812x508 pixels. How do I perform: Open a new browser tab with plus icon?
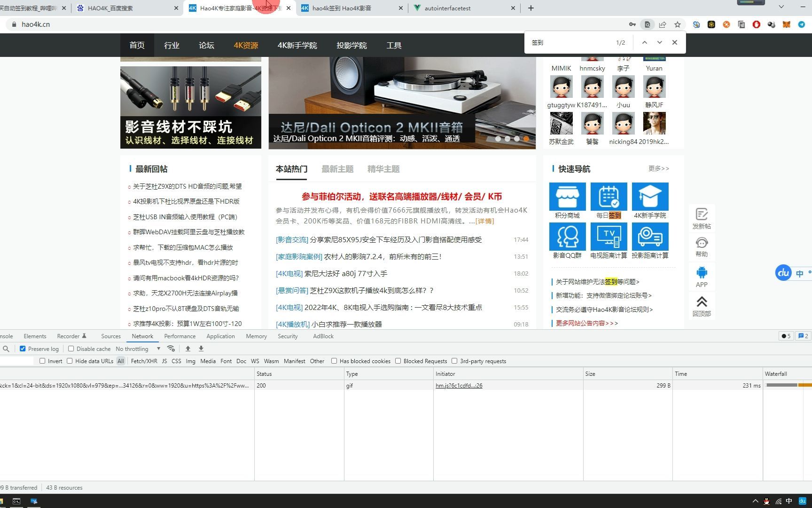tap(531, 8)
